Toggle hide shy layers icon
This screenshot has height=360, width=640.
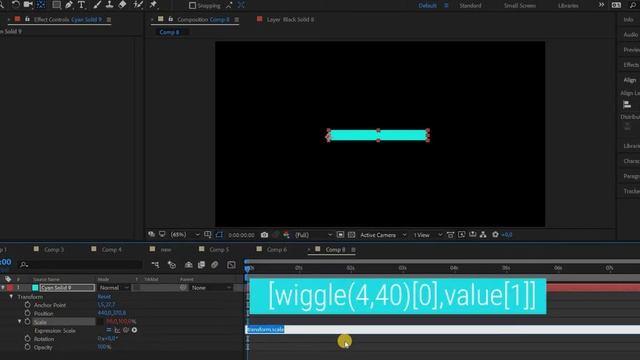[189, 265]
